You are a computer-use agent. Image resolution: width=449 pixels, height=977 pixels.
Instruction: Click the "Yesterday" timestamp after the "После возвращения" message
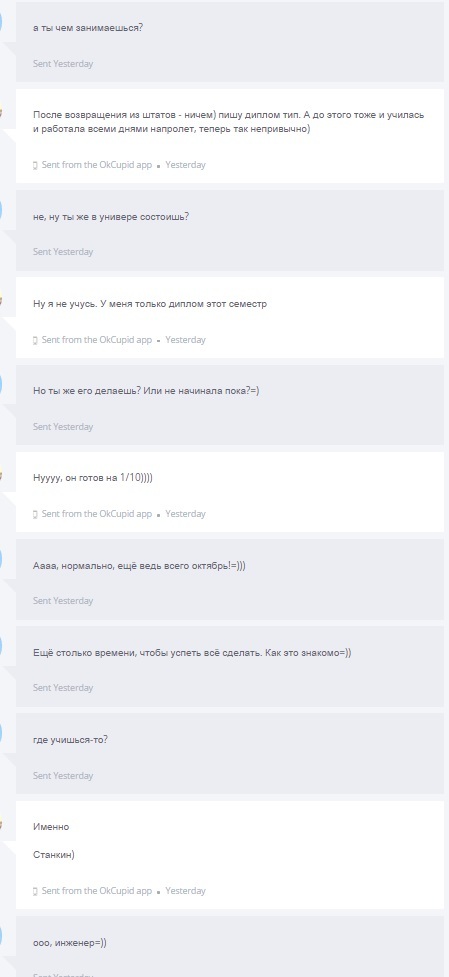185,165
